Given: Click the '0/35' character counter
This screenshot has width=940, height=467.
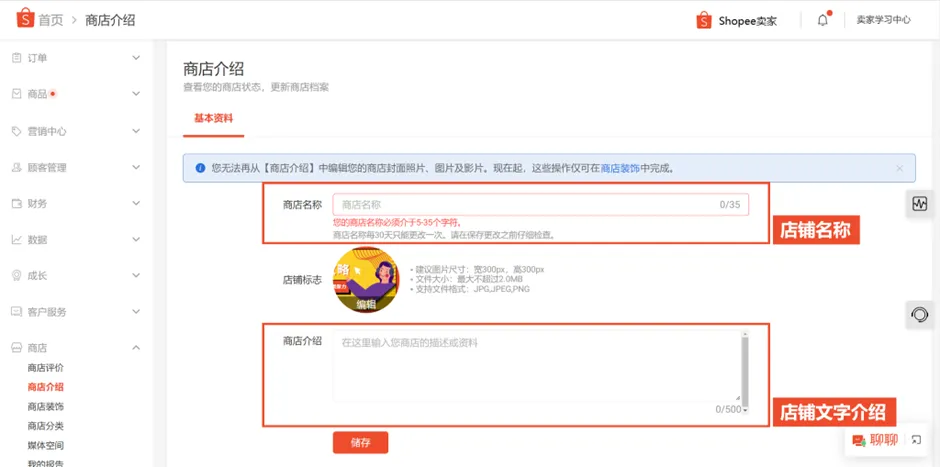Looking at the screenshot, I should point(730,204).
